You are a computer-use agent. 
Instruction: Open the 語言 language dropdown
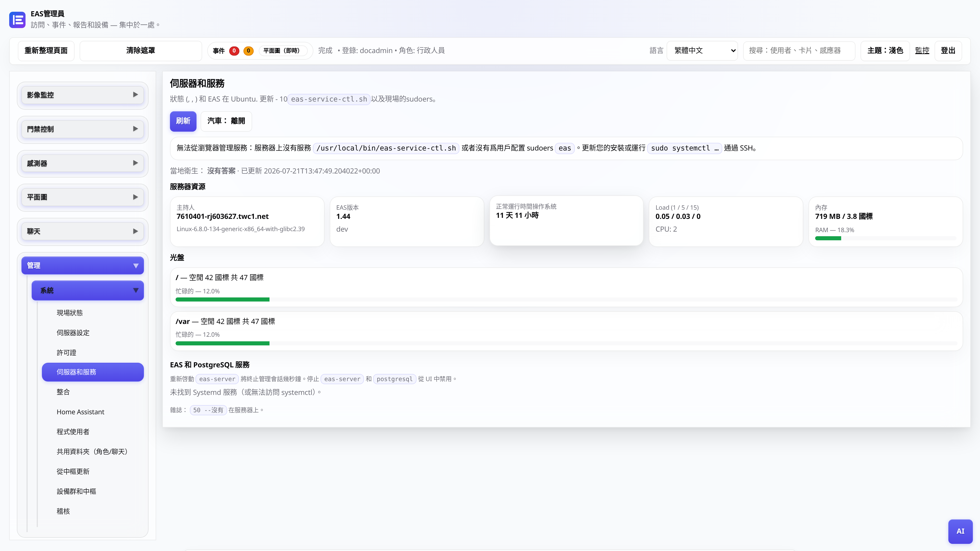[x=702, y=51]
